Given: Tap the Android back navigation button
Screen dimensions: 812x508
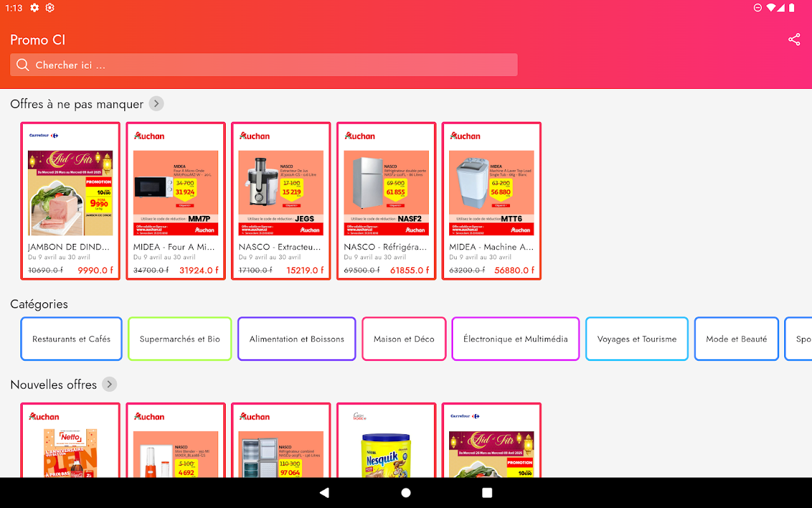Looking at the screenshot, I should [325, 493].
